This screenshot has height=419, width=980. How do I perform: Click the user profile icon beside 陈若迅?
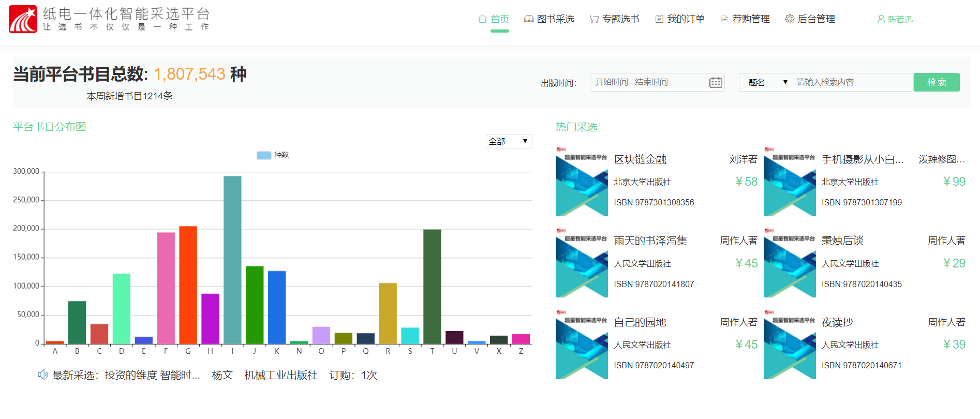click(x=881, y=19)
